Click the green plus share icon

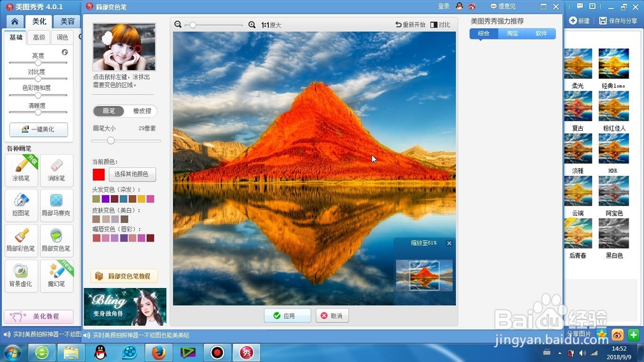pyautogui.click(x=633, y=335)
